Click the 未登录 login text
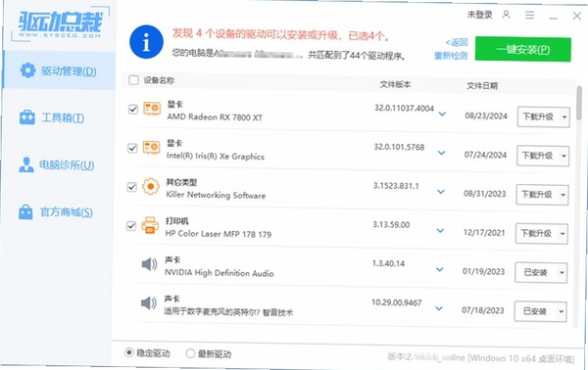Screen dimensions: 588x370 479,15
